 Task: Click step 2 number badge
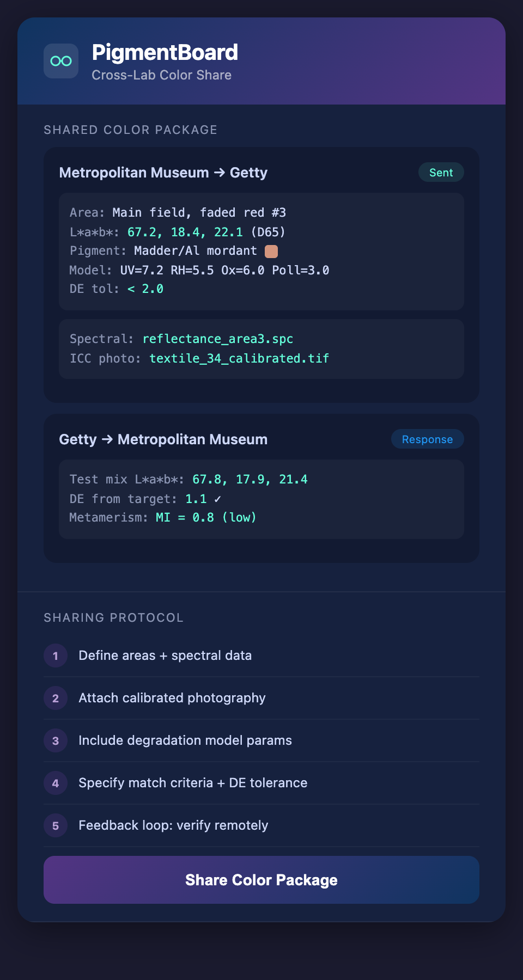[x=56, y=698]
